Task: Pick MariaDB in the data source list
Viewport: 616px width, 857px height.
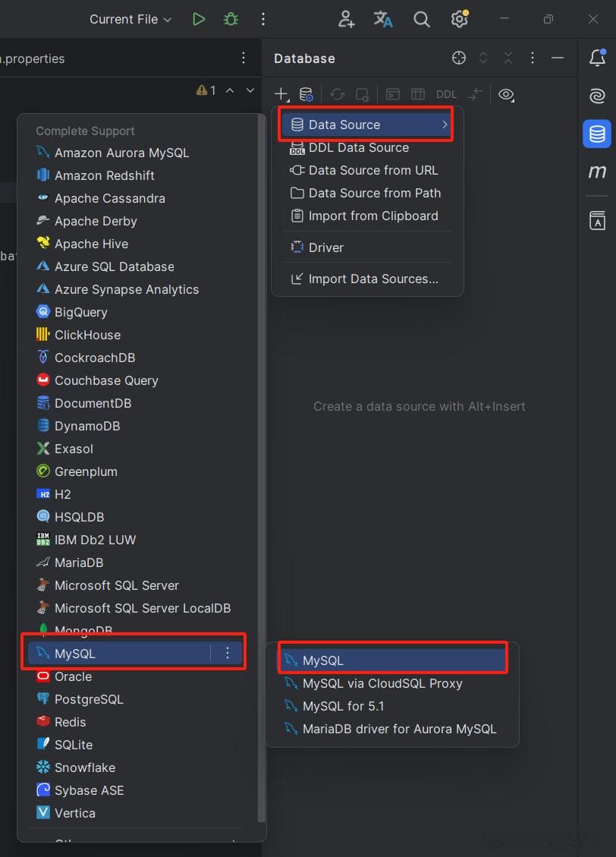Action: pos(135,562)
